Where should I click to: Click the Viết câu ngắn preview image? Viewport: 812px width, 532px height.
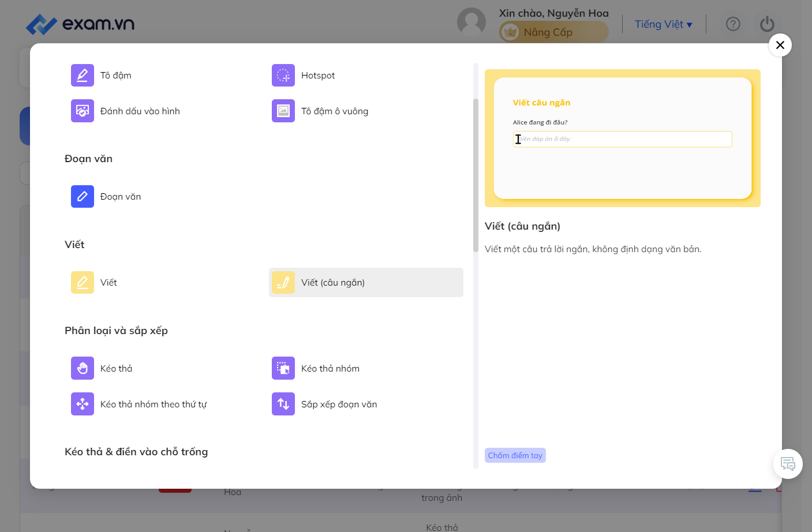(x=623, y=138)
